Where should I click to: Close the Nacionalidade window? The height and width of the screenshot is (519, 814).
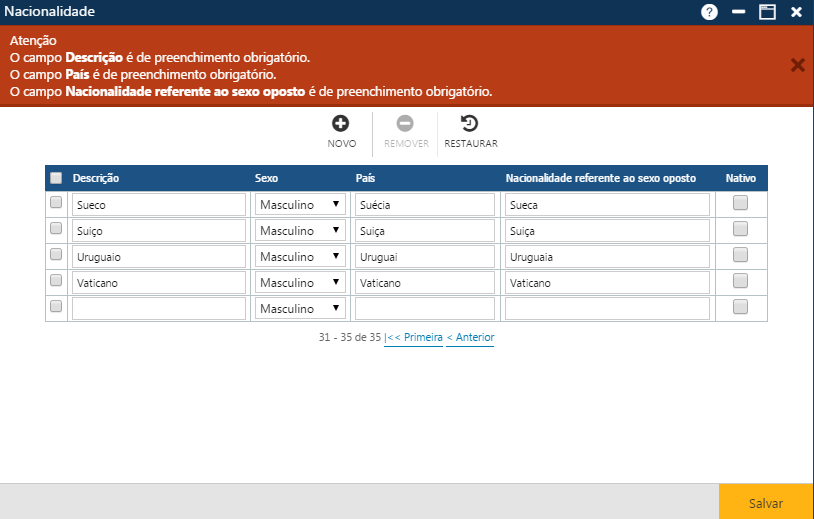[x=796, y=12]
